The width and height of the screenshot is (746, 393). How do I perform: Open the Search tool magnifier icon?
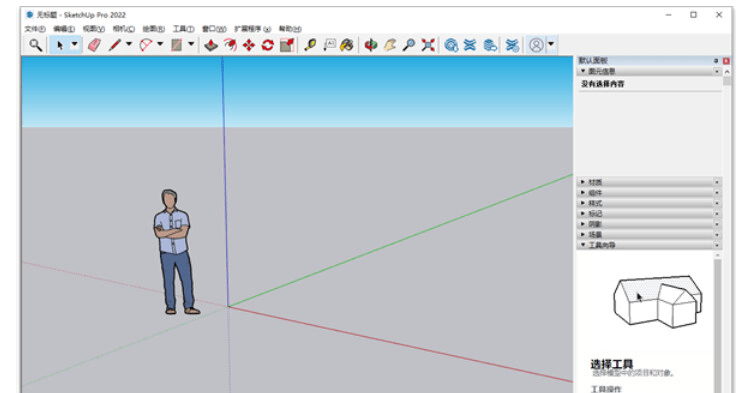click(35, 45)
